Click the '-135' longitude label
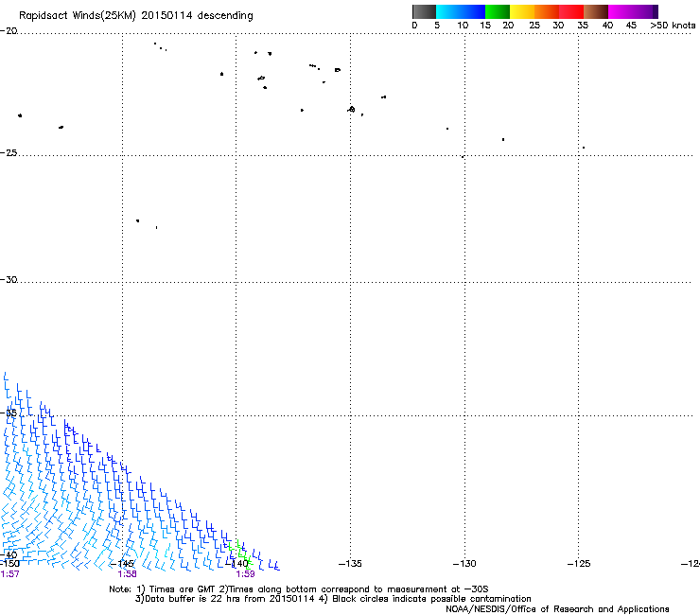This screenshot has width=700, height=615. (350, 564)
